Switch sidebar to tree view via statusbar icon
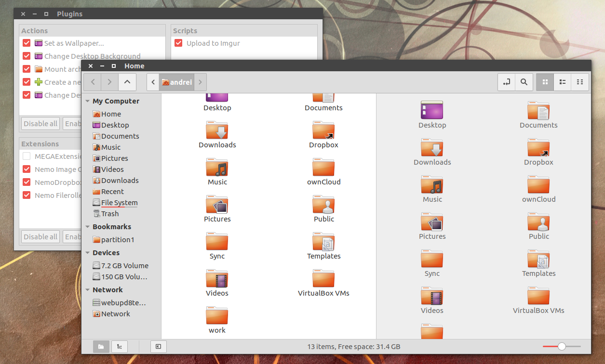This screenshot has height=364, width=605. coord(119,346)
